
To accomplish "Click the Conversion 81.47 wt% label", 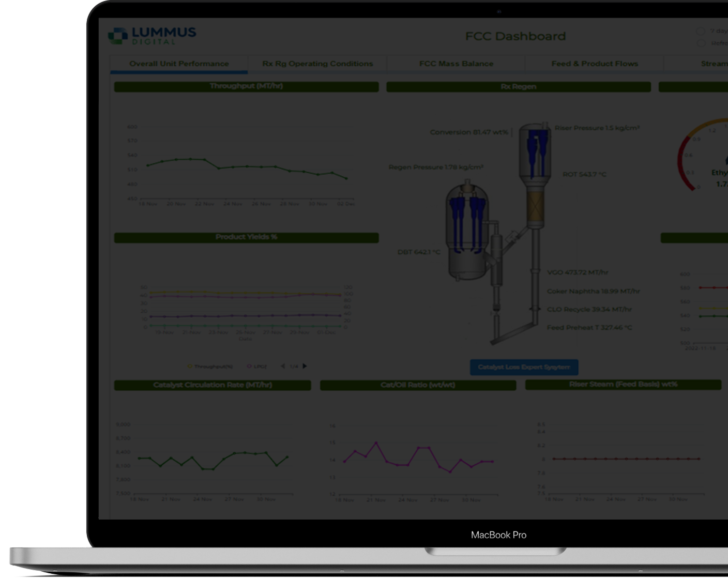I will coord(469,132).
